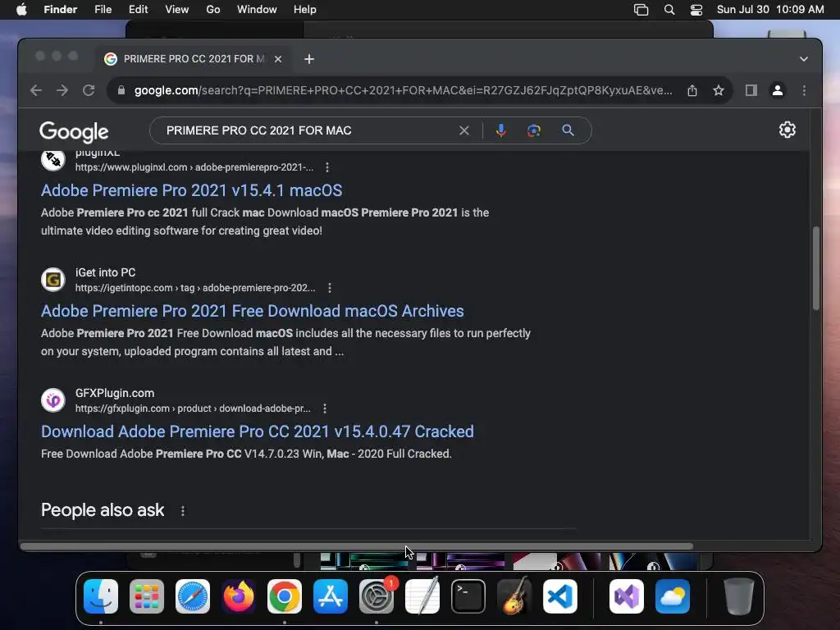This screenshot has width=840, height=630.
Task: Open People also ask options menu
Action: [x=183, y=511]
